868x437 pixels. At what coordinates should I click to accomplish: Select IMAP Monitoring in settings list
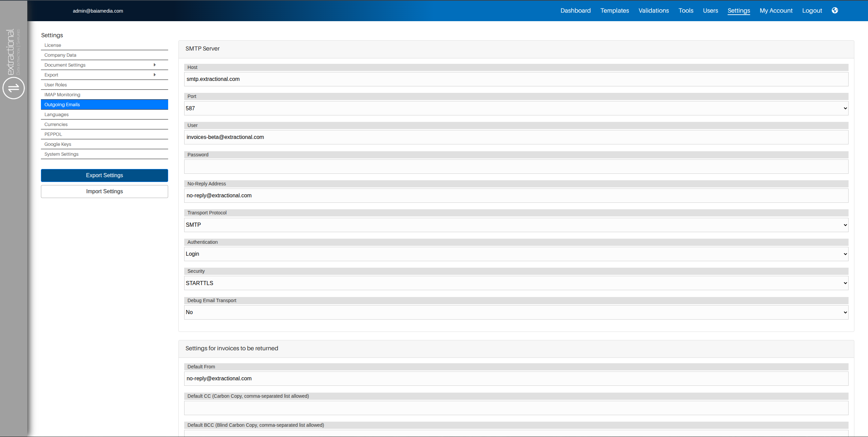[x=62, y=95]
